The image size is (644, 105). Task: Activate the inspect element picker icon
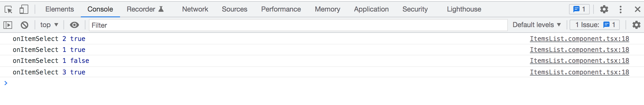point(9,10)
